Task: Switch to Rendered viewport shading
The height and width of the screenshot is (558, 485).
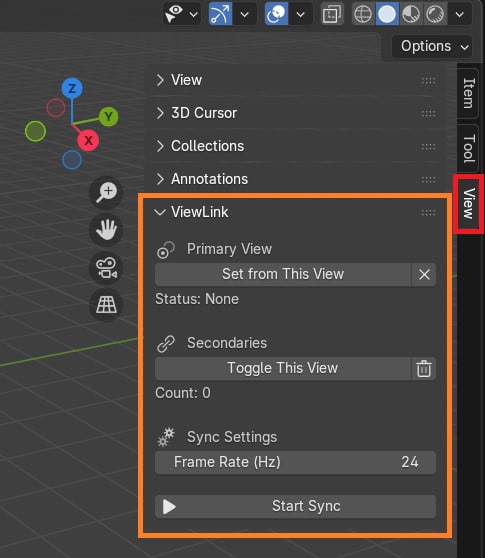Action: pyautogui.click(x=434, y=14)
